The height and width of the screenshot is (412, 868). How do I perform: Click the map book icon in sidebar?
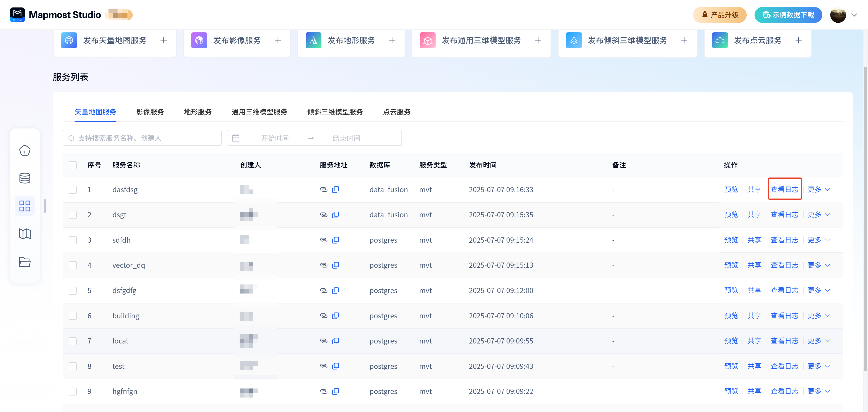pyautogui.click(x=25, y=234)
